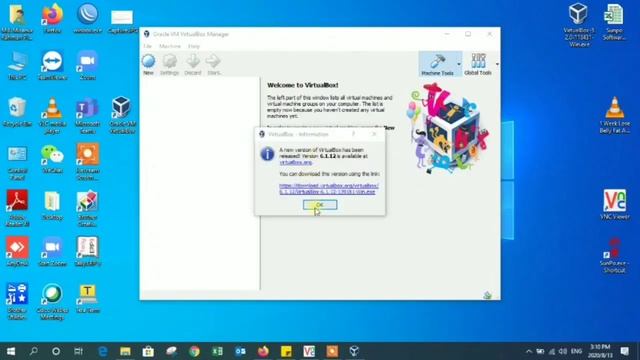Viewport: 640px width, 360px height.
Task: Select the VLC media player desktop shortcut
Action: [x=52, y=116]
